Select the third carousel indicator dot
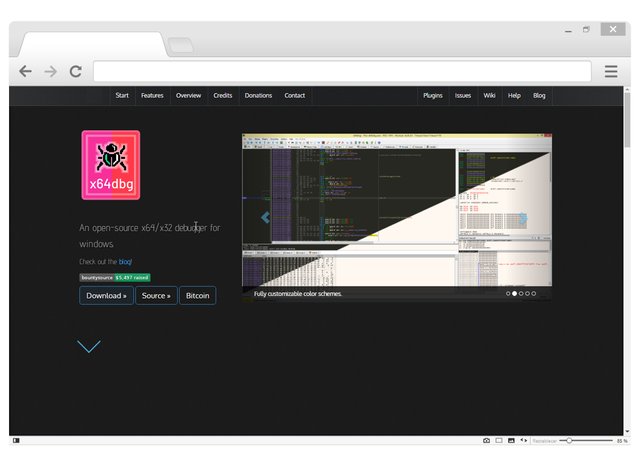 521,293
